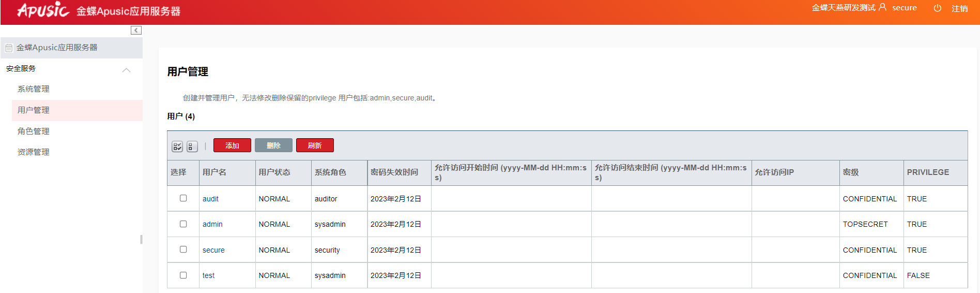Select the test user row checkbox
This screenshot has width=980, height=293.
[183, 275]
